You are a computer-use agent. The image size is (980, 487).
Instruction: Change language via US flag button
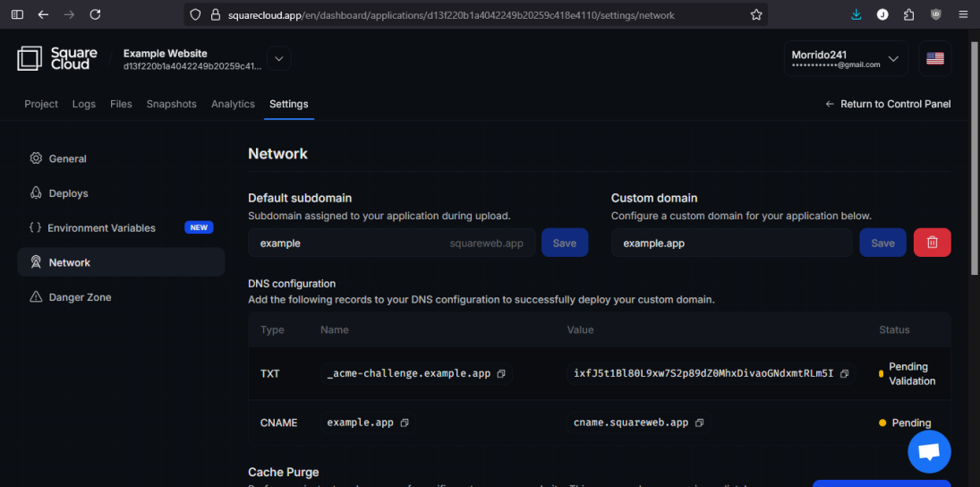tap(935, 58)
